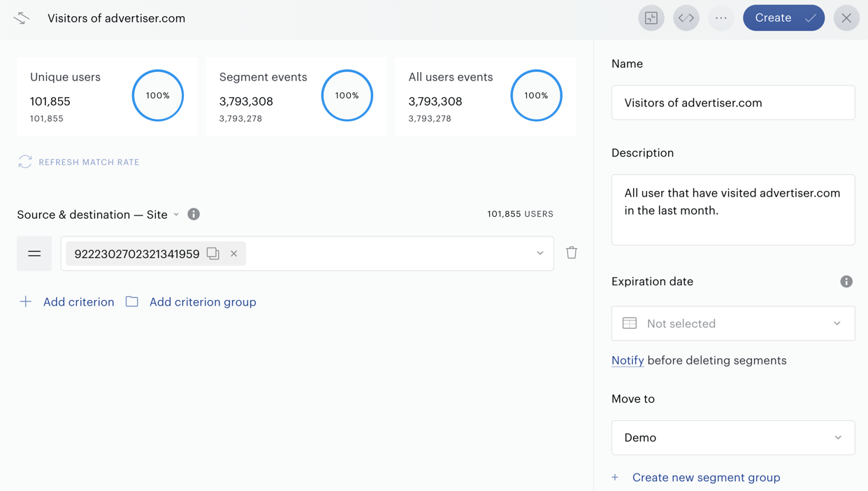Click info icon next to Source & destination
The width and height of the screenshot is (868, 491).
click(194, 214)
